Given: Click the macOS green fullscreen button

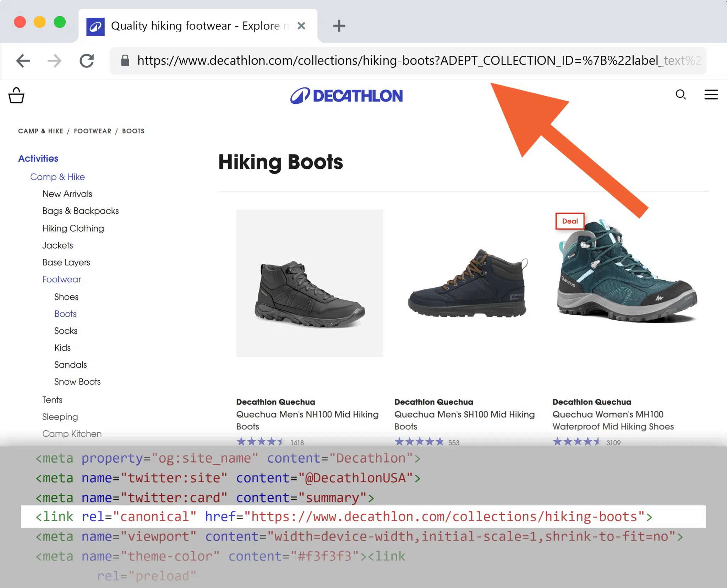Looking at the screenshot, I should click(x=60, y=22).
